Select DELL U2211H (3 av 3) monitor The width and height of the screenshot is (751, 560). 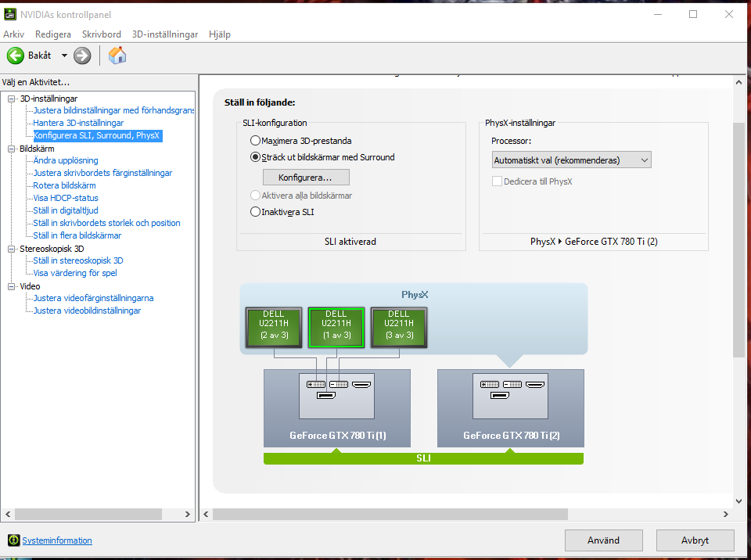[x=399, y=327]
